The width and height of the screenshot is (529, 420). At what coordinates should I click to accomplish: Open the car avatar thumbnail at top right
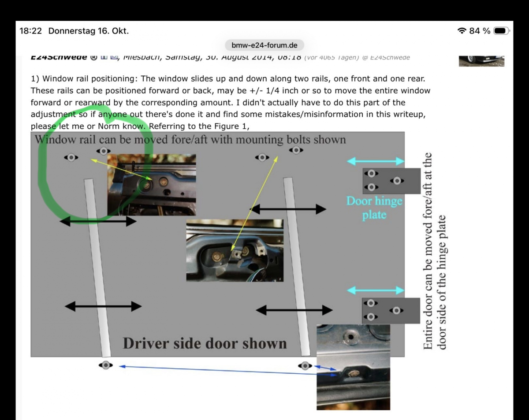(481, 60)
